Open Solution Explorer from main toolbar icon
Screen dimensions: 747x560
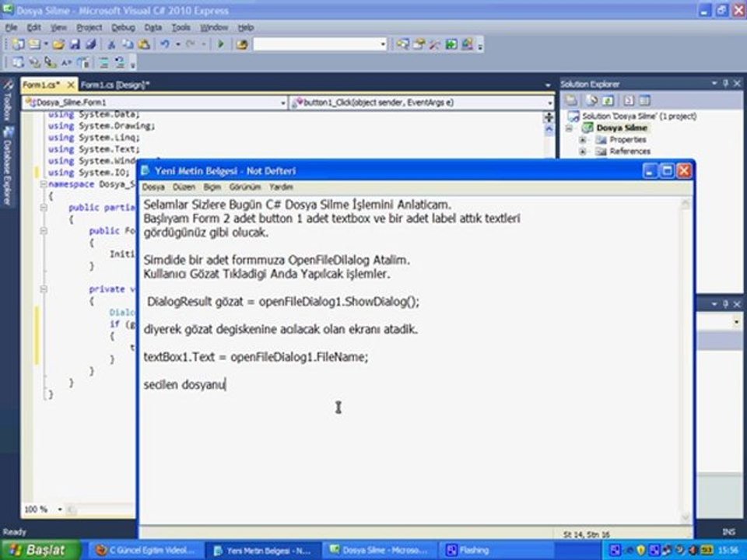click(402, 44)
